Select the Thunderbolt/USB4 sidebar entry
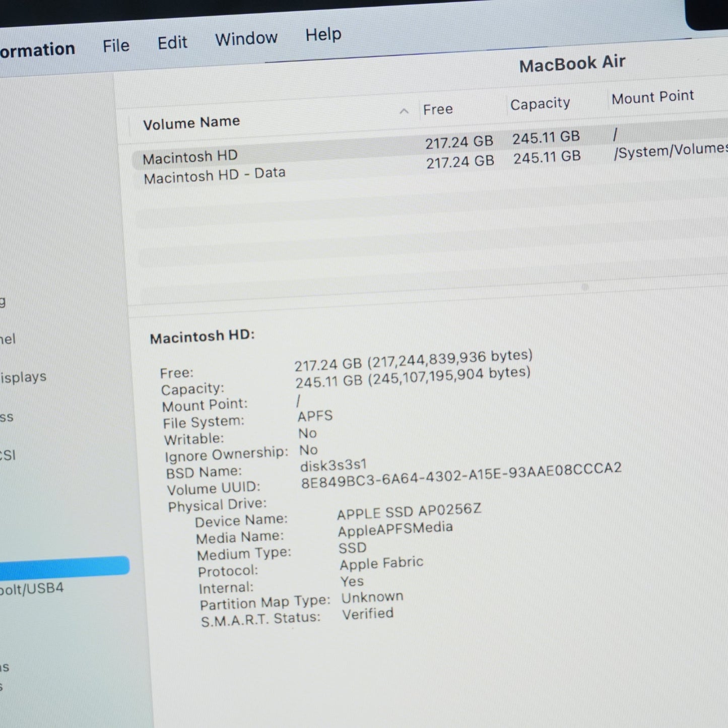Image resolution: width=728 pixels, height=728 pixels. [32, 589]
